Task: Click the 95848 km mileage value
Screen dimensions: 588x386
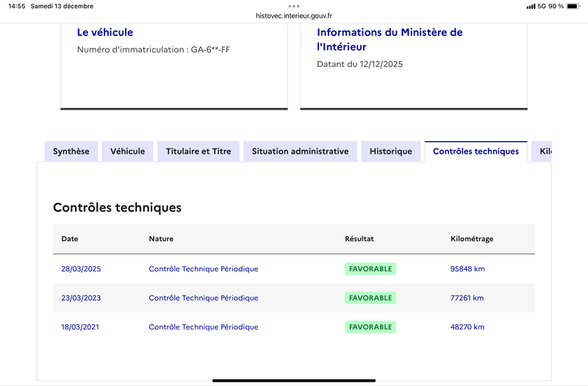Action: (x=467, y=269)
